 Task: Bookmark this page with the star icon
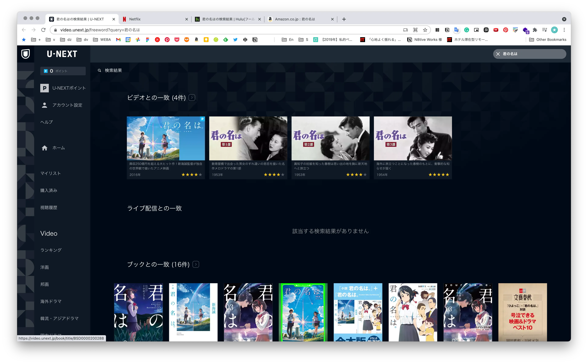click(425, 30)
